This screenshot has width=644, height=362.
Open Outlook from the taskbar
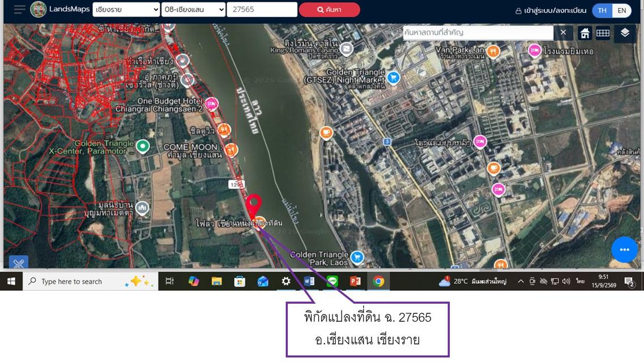coord(263,281)
